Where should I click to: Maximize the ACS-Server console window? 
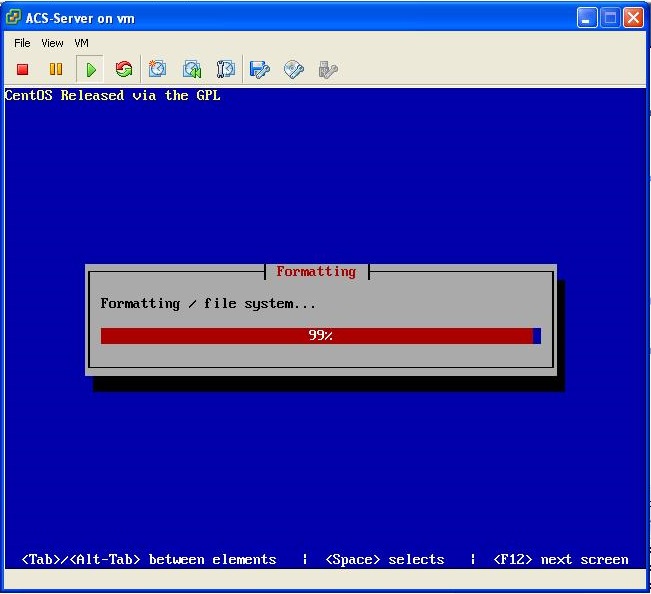click(610, 18)
